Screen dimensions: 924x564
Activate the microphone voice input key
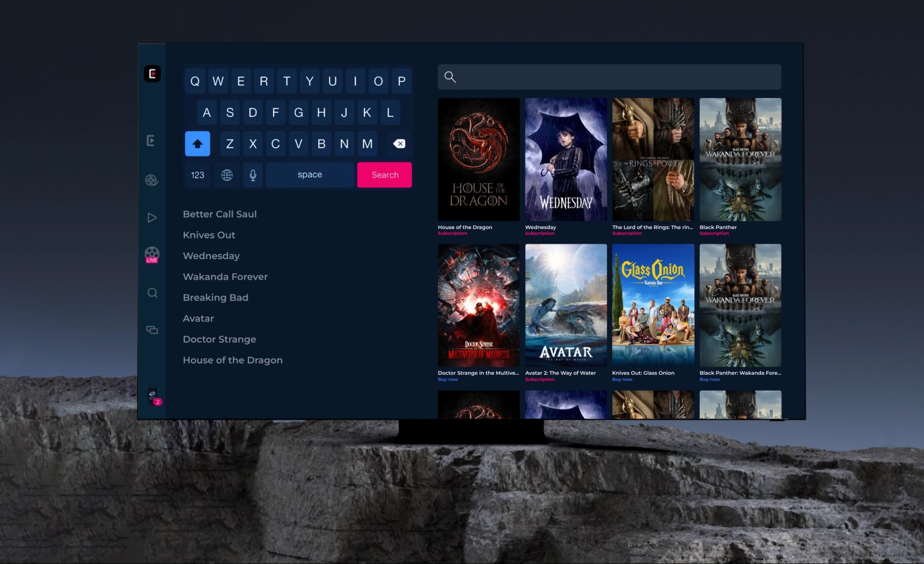(x=253, y=175)
